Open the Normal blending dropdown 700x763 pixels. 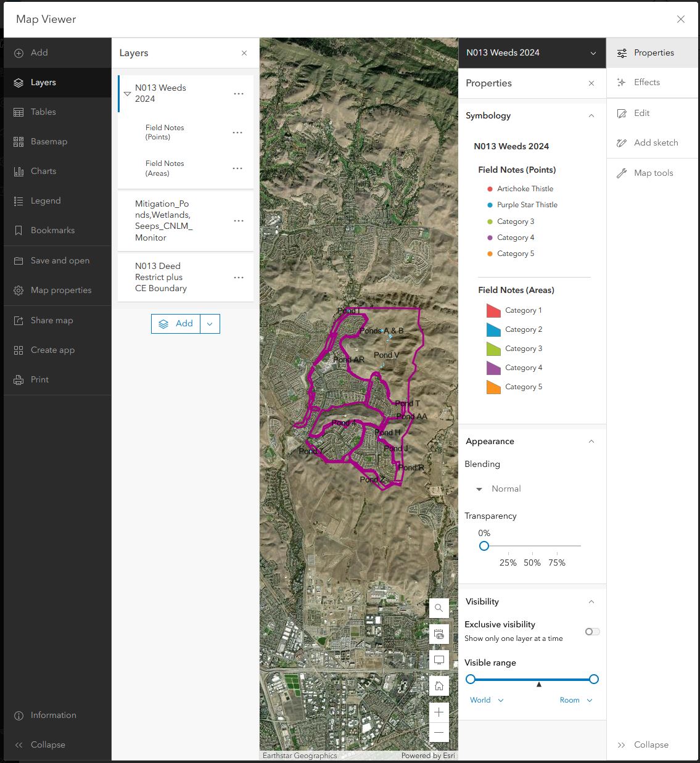tap(497, 489)
